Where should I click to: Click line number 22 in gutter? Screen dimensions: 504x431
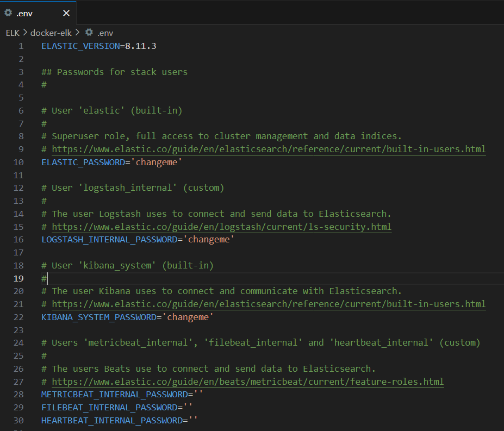click(18, 317)
